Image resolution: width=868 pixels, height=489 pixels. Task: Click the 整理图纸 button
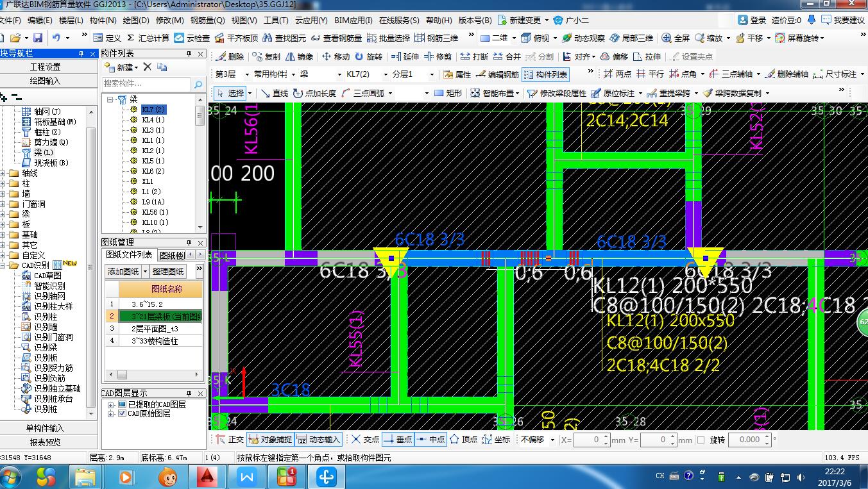pos(169,271)
